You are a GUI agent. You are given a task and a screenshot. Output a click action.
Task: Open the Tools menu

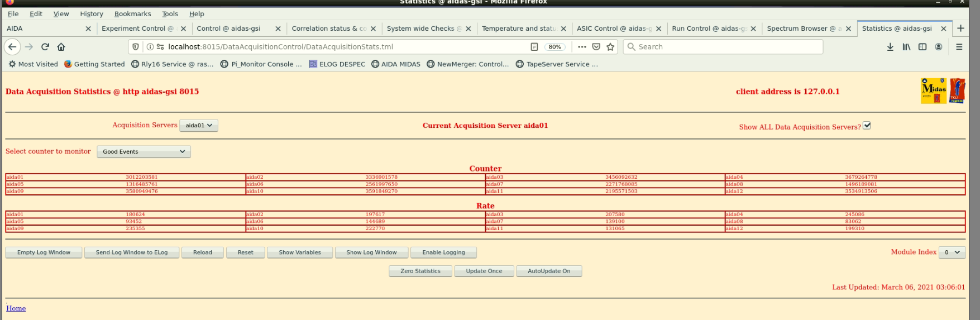(170, 14)
